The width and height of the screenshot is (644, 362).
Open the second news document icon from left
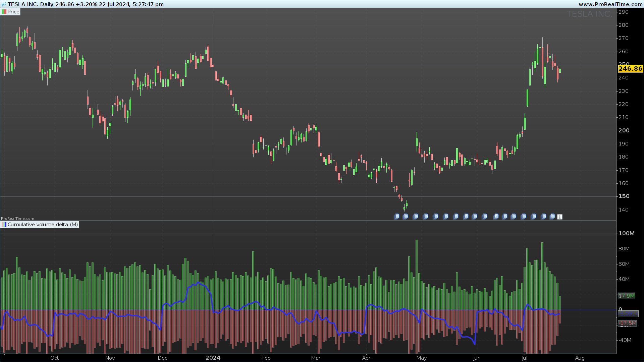click(406, 217)
